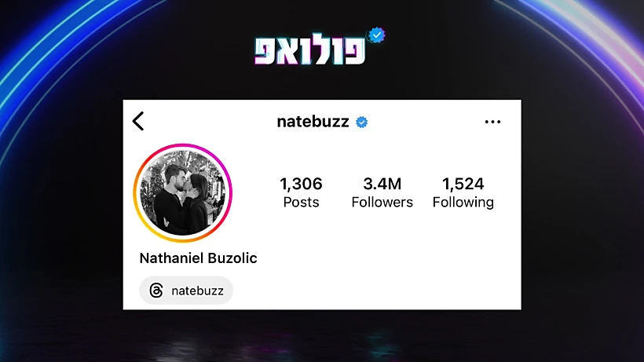Click the natebuzz username header title
The image size is (644, 362).
click(x=313, y=122)
